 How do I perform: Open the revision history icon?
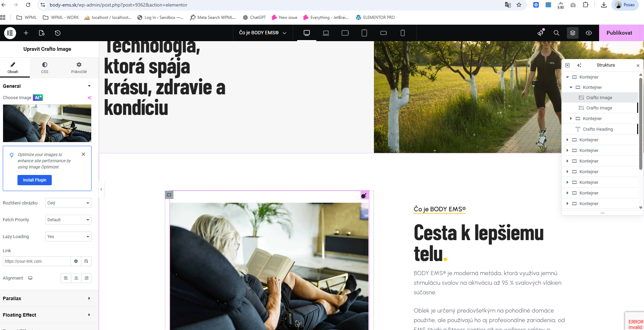tap(58, 33)
